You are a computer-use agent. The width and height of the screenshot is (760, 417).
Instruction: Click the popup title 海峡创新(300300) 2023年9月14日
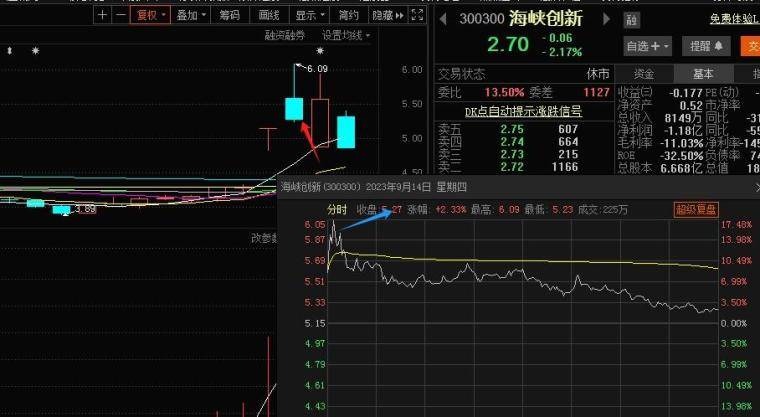356,187
